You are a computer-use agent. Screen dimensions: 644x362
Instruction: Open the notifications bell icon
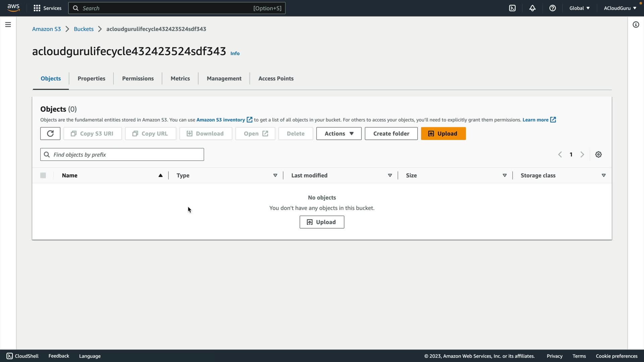click(x=532, y=8)
